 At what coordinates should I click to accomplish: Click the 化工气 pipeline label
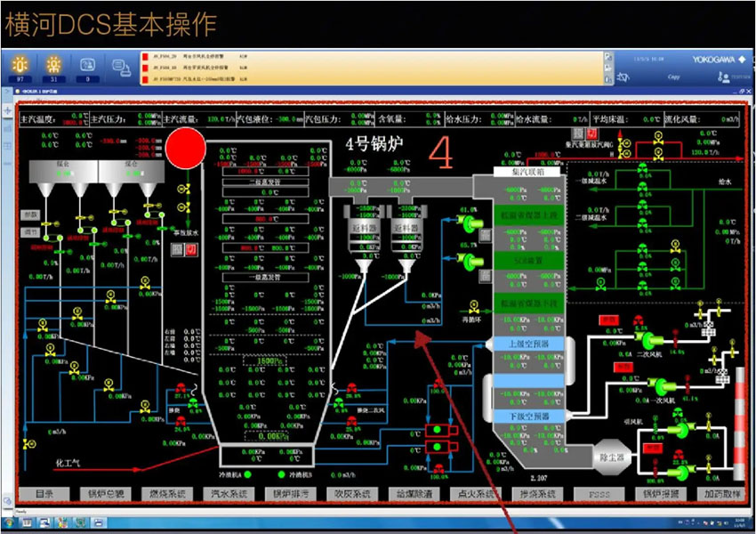click(x=68, y=463)
